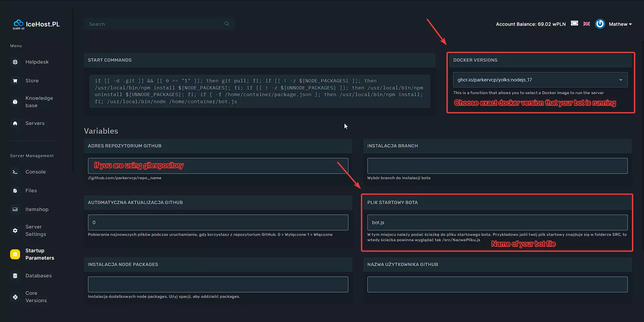This screenshot has width=644, height=322.
Task: Click the Itemshop card icon
Action: 15,209
